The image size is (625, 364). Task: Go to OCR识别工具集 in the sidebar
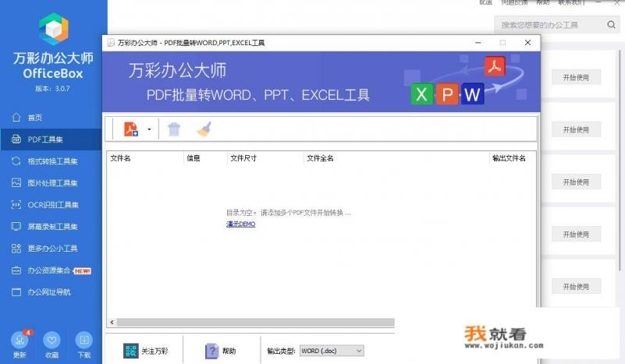[x=51, y=205]
